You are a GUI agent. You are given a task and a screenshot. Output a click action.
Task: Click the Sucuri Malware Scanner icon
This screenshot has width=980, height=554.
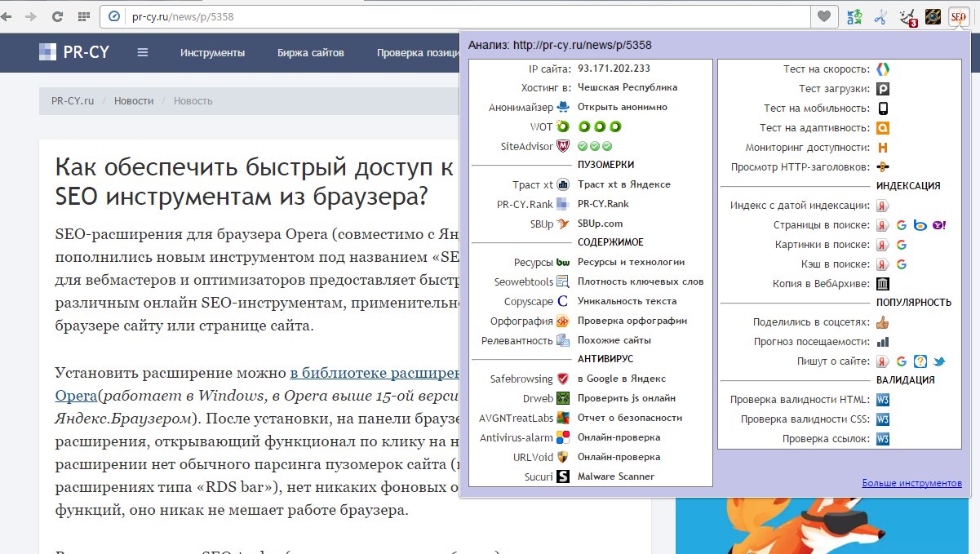(563, 476)
